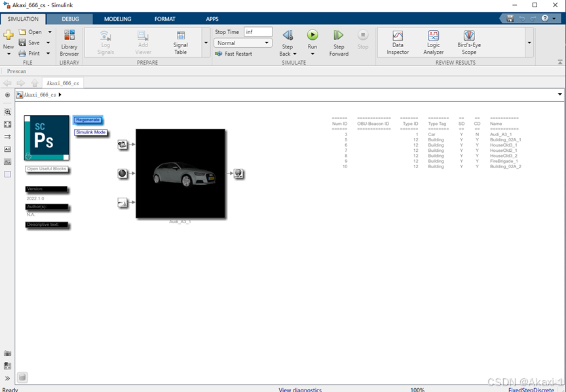Expand the Prepare gallery arrow
The height and width of the screenshot is (392, 566).
pyautogui.click(x=206, y=43)
